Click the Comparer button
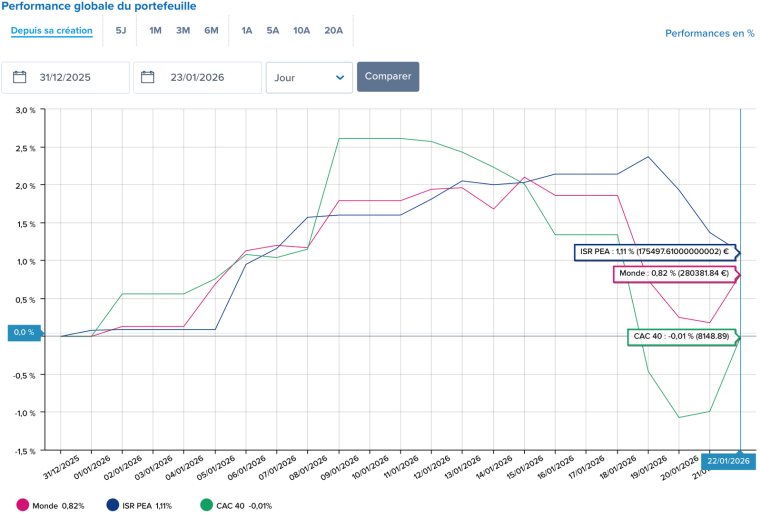Image resolution: width=760 pixels, height=517 pixels. (388, 77)
